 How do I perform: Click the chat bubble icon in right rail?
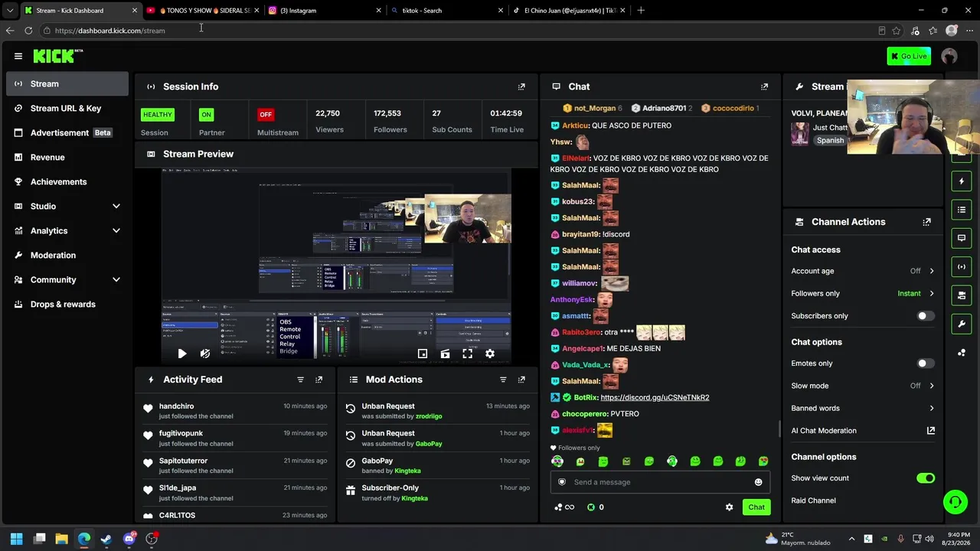(x=962, y=238)
